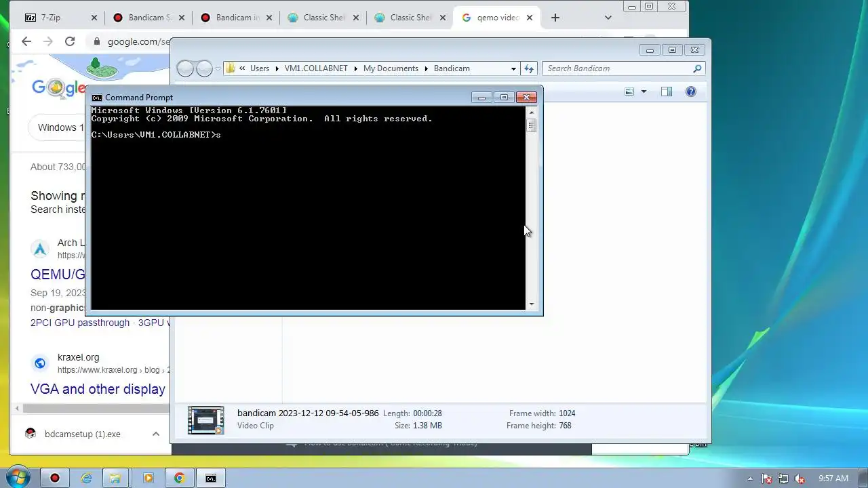Open bdcamsetup (1).exe download
This screenshot has width=868, height=488.
coord(82,434)
